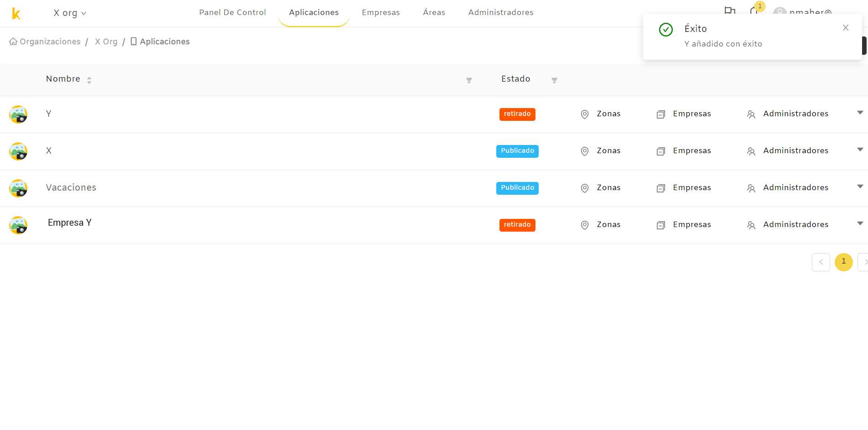Click retirado badge for Empresa Y
The image size is (868, 430).
point(517,225)
